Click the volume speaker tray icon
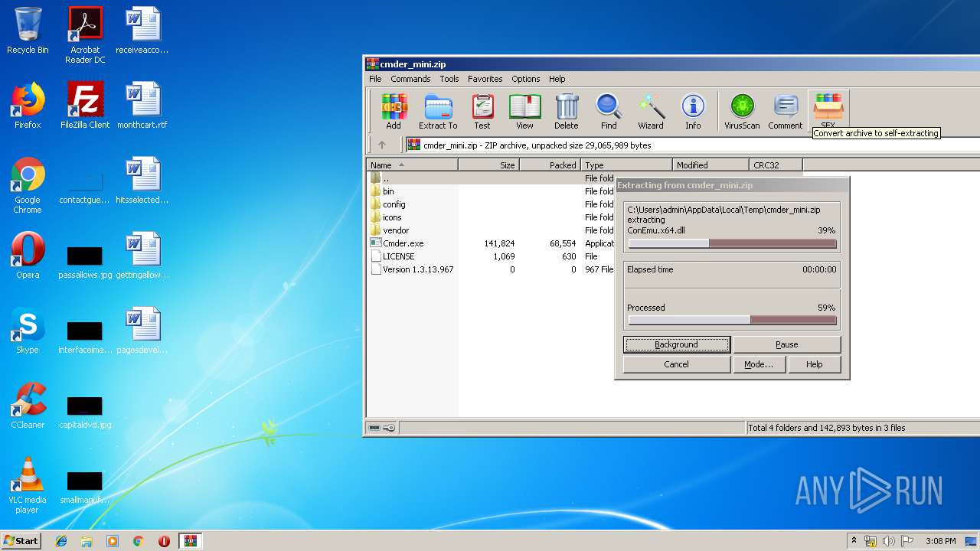Viewport: 980px width, 551px height. point(888,541)
